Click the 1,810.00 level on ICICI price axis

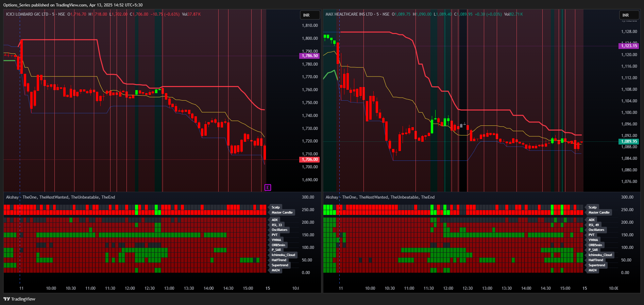[x=310, y=26]
